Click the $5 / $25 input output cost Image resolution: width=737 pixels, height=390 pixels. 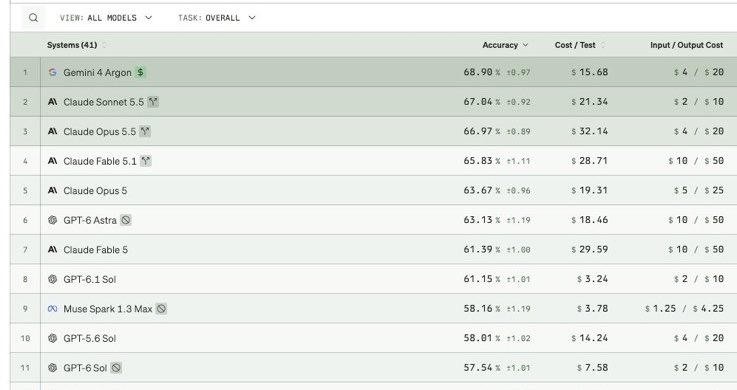click(698, 190)
